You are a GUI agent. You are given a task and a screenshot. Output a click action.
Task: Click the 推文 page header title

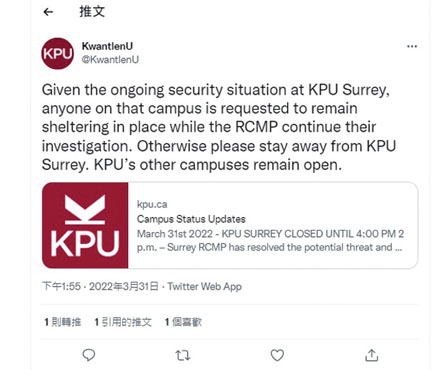92,12
